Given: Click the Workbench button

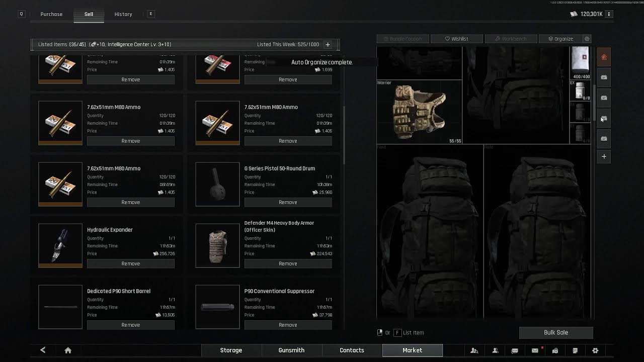Looking at the screenshot, I should (x=511, y=39).
